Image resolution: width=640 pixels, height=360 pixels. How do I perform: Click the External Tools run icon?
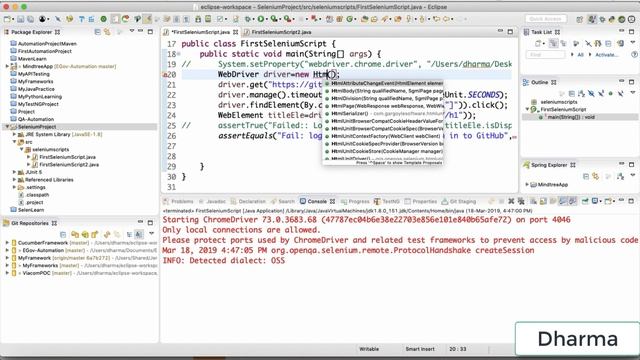coord(288,19)
